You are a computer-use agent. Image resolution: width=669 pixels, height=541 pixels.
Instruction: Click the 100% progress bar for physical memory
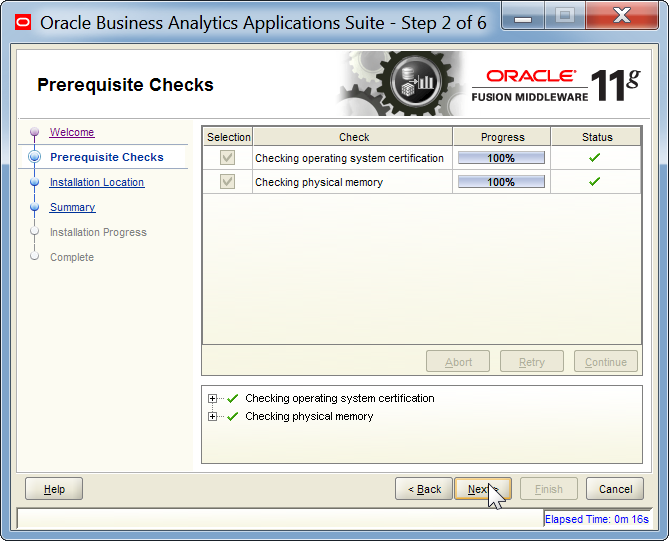pyautogui.click(x=501, y=182)
